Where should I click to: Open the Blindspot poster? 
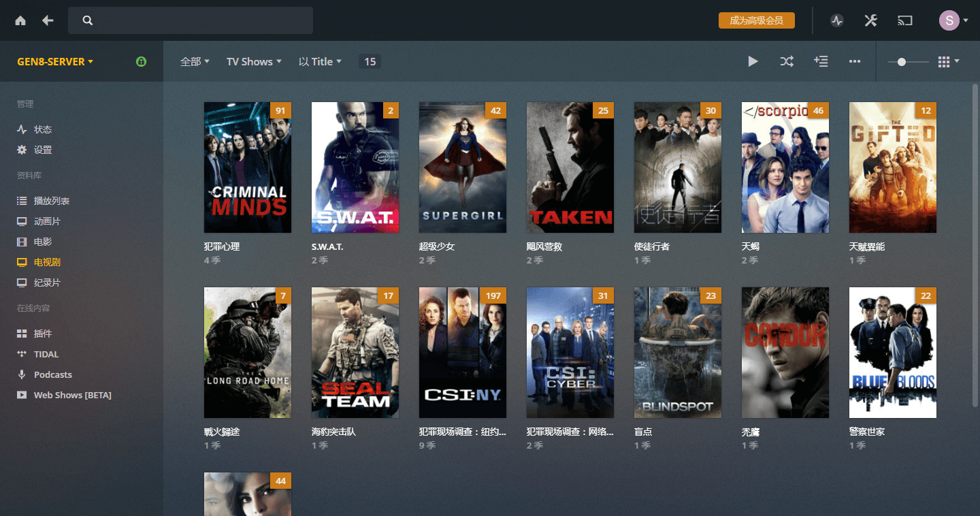[x=678, y=353]
